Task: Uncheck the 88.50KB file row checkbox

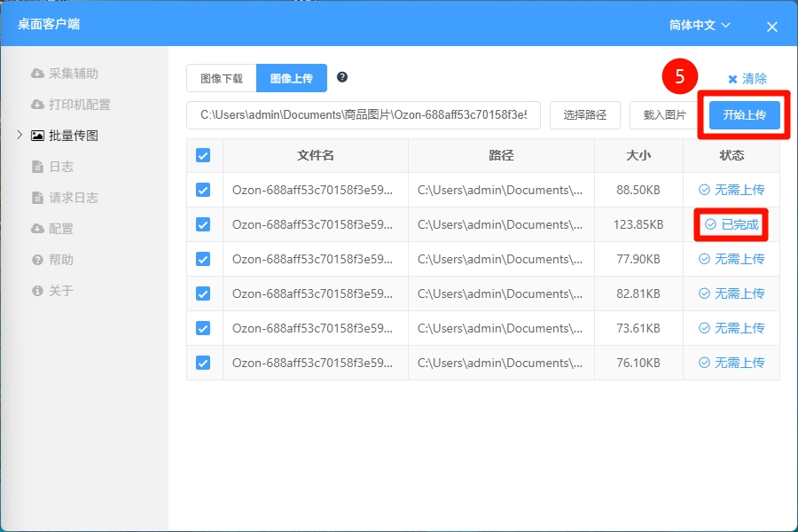Action: pos(203,190)
